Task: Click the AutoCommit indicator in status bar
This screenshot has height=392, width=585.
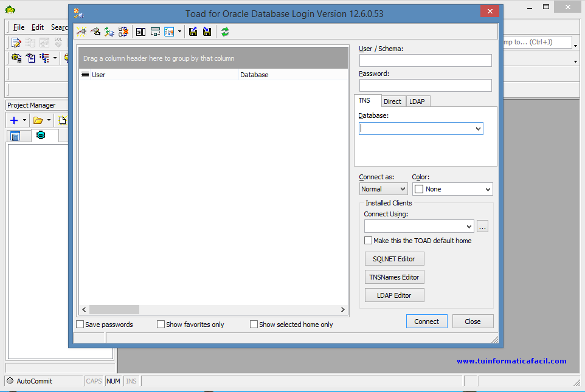Action: pos(30,381)
